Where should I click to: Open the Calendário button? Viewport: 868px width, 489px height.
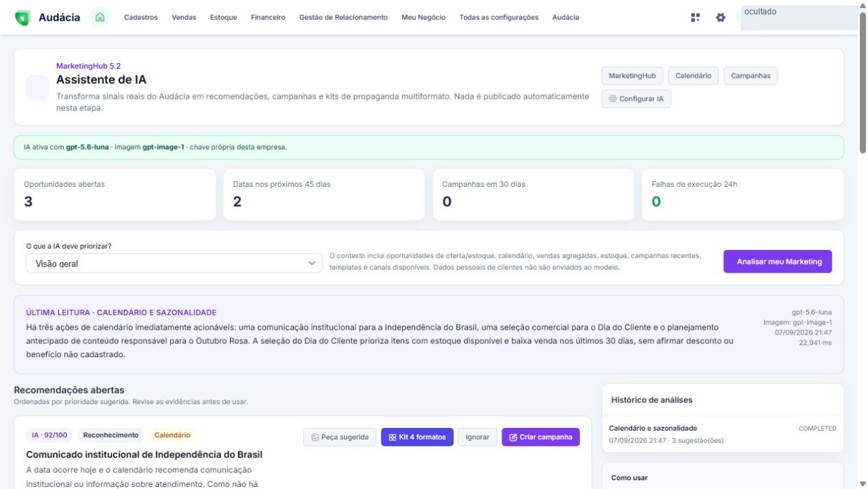(x=693, y=76)
